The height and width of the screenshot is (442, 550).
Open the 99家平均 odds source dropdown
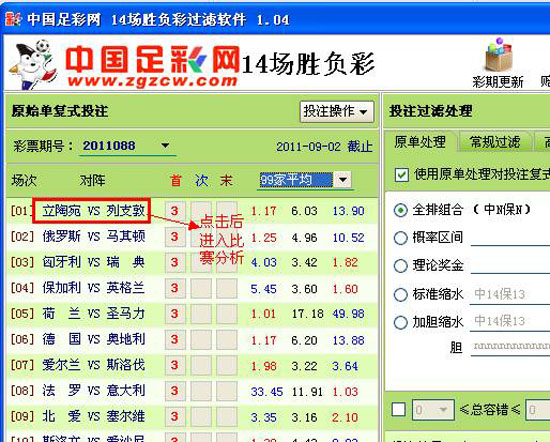click(x=342, y=180)
